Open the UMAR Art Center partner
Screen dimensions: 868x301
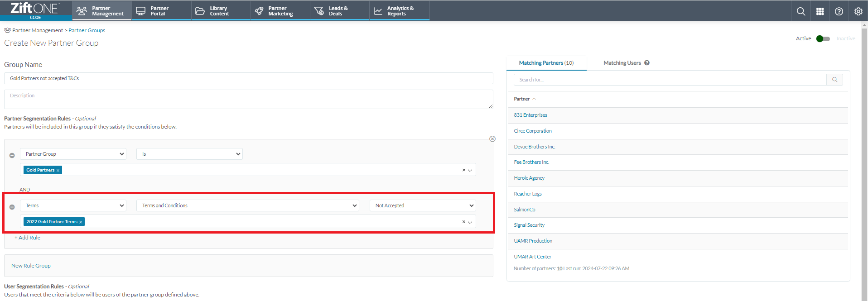(533, 257)
